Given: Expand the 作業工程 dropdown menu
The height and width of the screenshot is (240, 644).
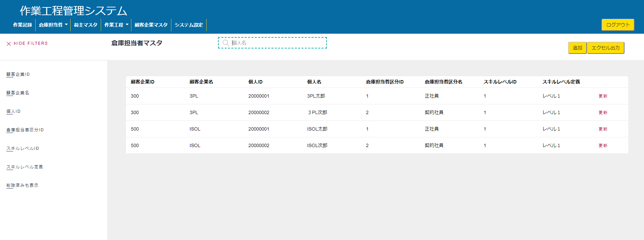Looking at the screenshot, I should tap(116, 25).
